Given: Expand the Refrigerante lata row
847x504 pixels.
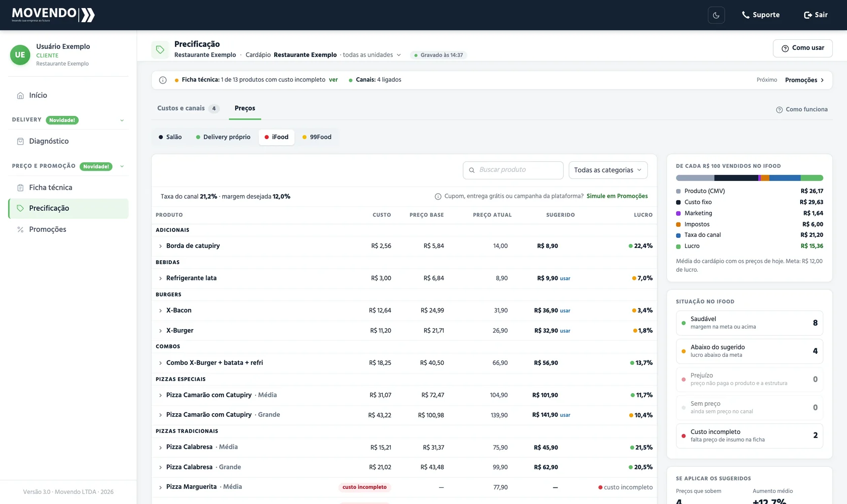Looking at the screenshot, I should pos(160,279).
